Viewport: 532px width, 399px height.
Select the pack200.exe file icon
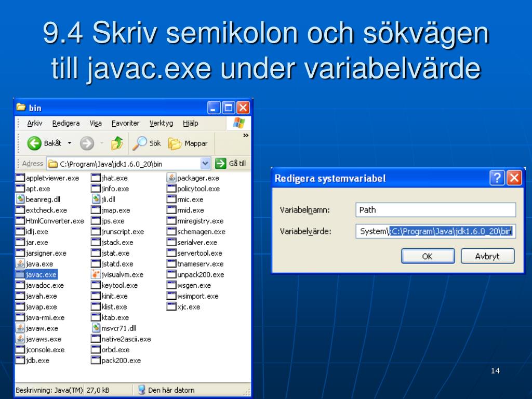[x=96, y=361]
